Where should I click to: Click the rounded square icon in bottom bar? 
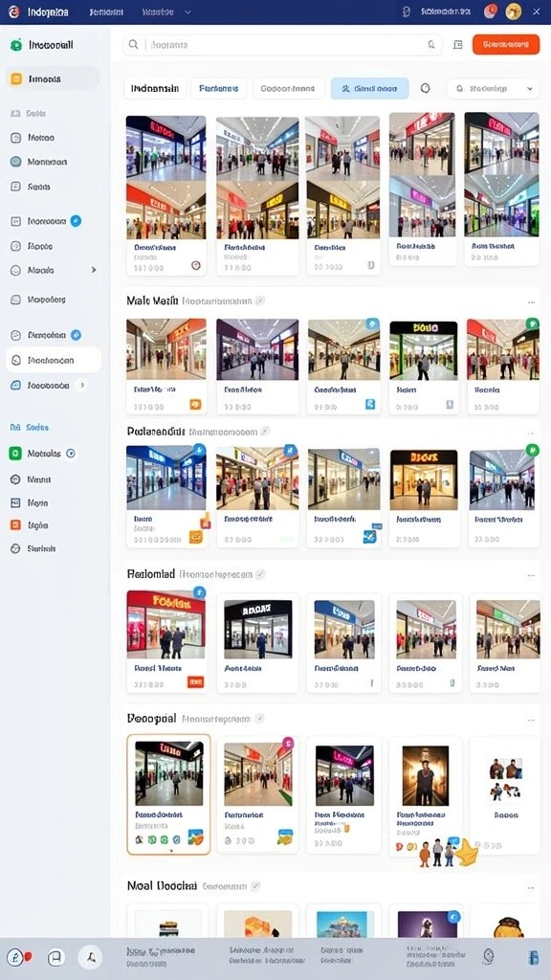click(x=56, y=957)
